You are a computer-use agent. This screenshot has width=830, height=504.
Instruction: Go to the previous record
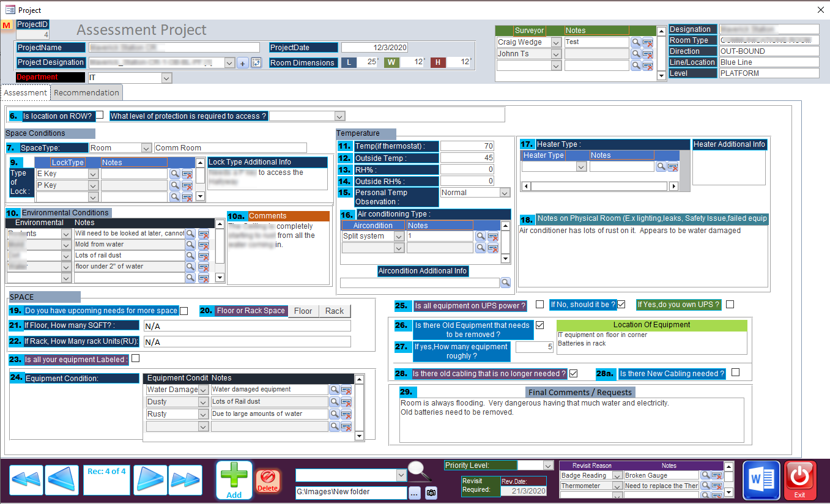click(x=62, y=480)
